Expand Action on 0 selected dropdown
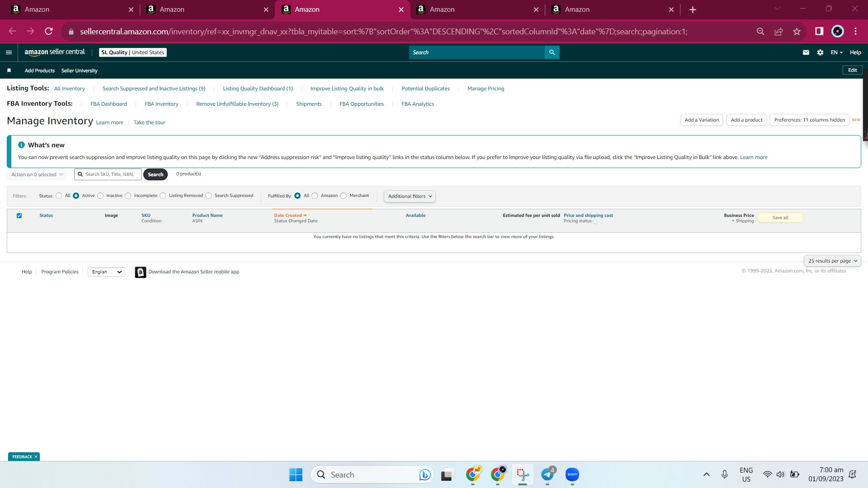Viewport: 868px width, 488px height. [x=37, y=174]
